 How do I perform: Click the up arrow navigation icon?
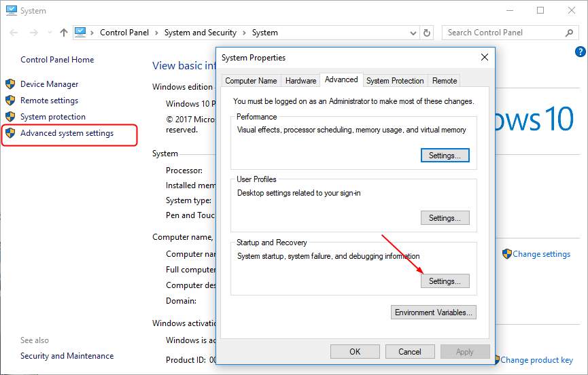point(63,33)
